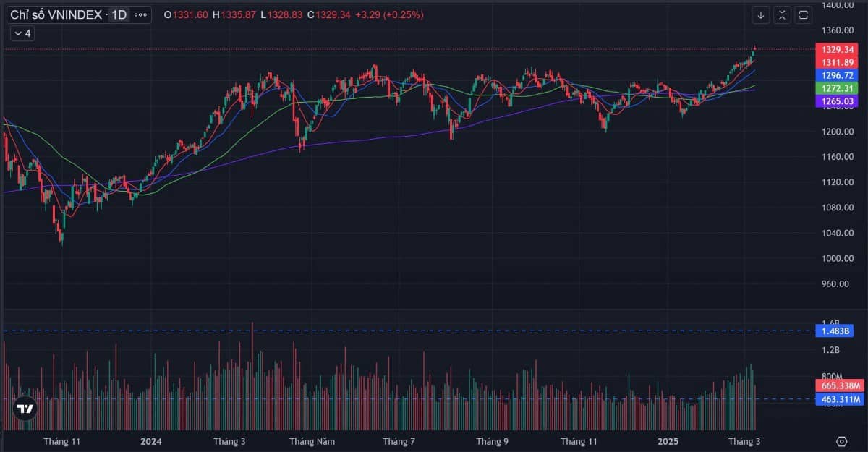The width and height of the screenshot is (868, 452).
Task: Click the Tháng 7 time axis label
Action: pos(399,441)
